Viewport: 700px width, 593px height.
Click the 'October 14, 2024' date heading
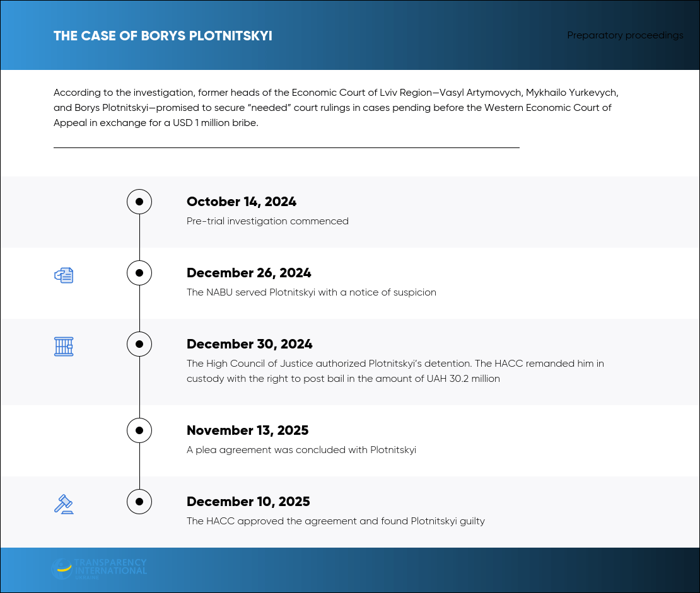tap(242, 202)
